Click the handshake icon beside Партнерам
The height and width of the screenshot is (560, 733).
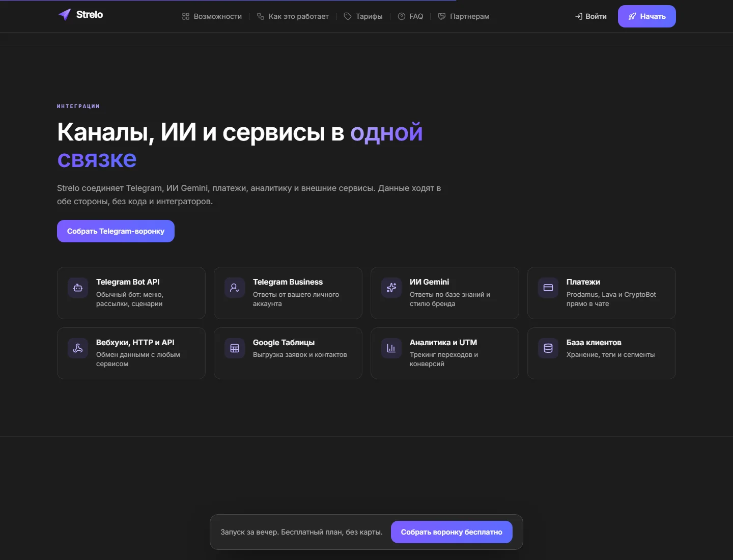[442, 16]
